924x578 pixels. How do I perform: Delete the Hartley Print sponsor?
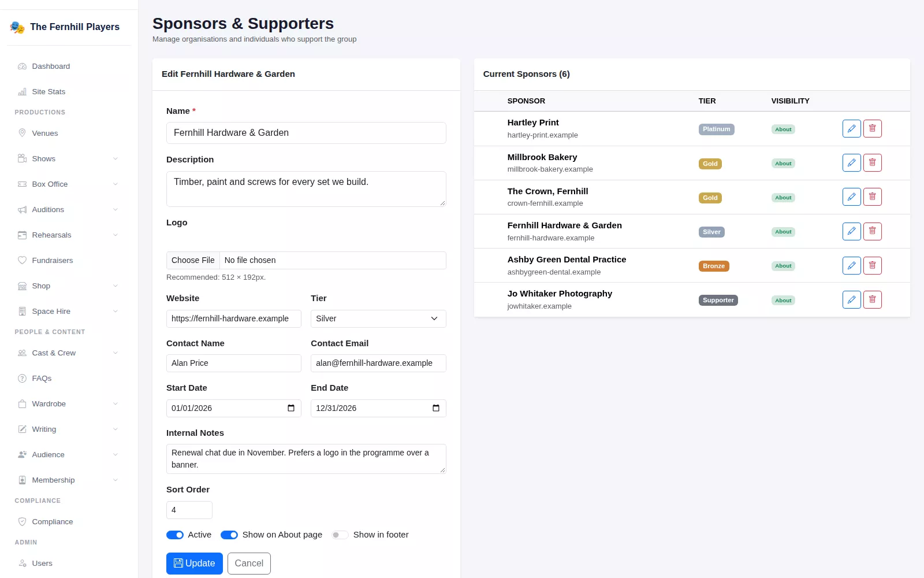(x=872, y=128)
